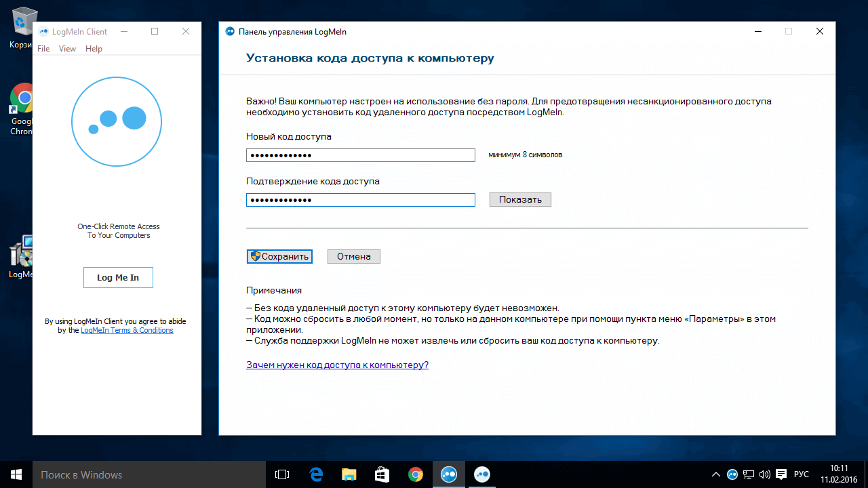Open the Windows Start menu
The width and height of the screenshot is (868, 488).
pyautogui.click(x=16, y=474)
